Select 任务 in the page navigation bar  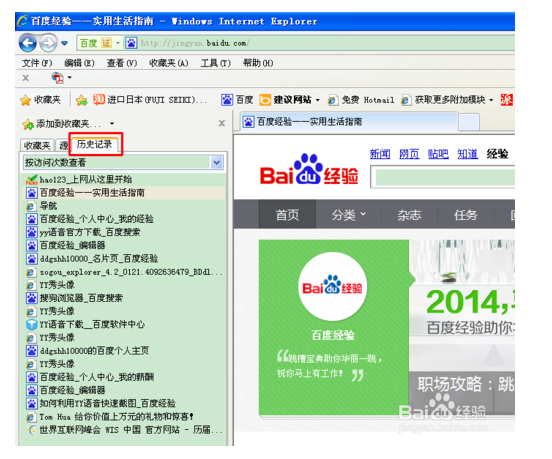[466, 215]
